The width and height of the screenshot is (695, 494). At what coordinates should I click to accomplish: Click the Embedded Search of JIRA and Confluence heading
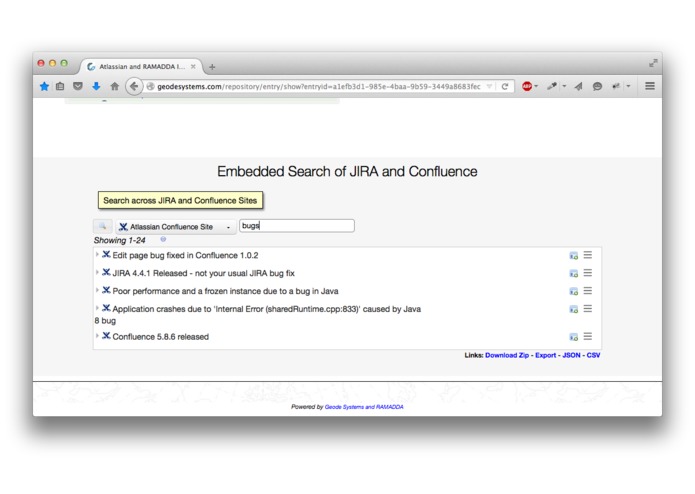point(347,172)
